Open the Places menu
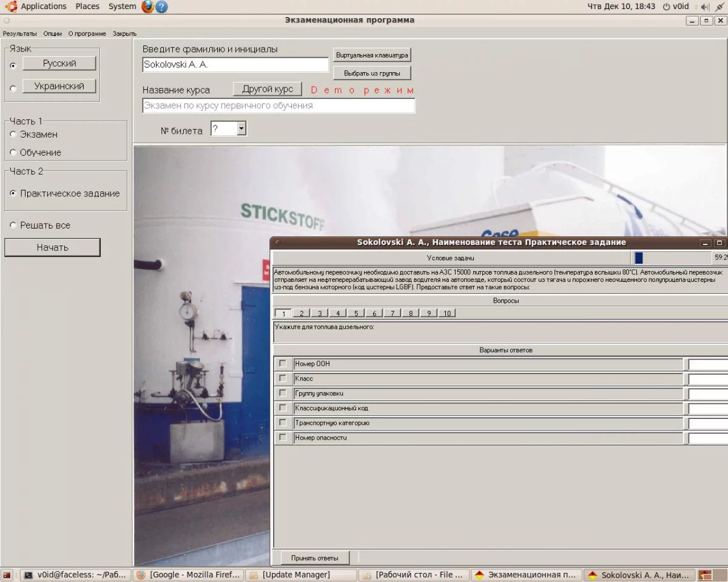 click(87, 7)
